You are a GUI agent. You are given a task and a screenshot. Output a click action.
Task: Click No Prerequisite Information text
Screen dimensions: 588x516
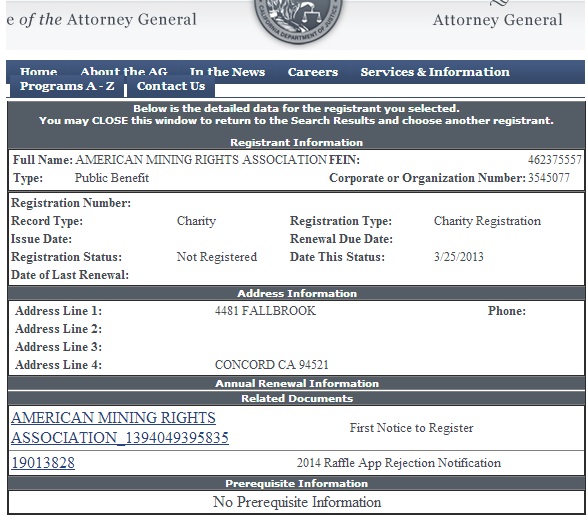point(297,502)
